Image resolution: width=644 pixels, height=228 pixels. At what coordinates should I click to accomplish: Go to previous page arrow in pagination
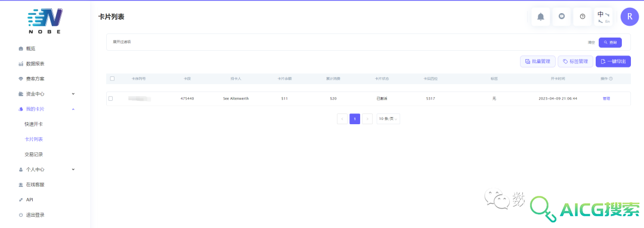point(342,119)
